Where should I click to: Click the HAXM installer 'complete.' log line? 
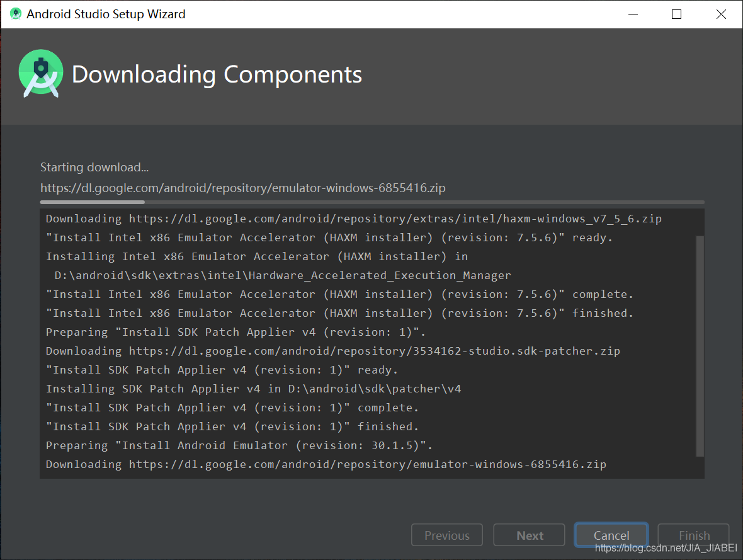tap(339, 294)
